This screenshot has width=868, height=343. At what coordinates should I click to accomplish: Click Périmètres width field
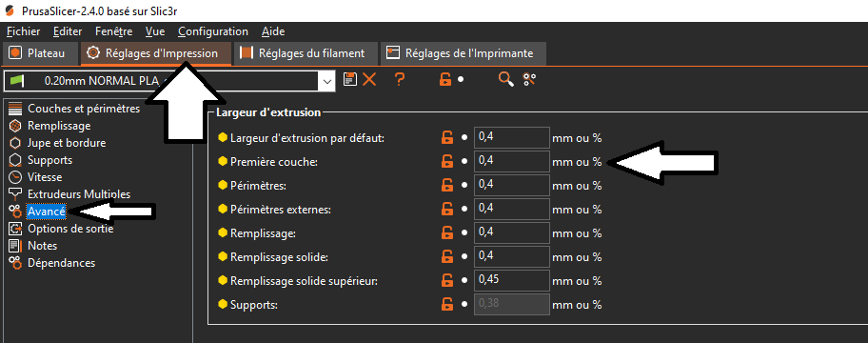[511, 186]
